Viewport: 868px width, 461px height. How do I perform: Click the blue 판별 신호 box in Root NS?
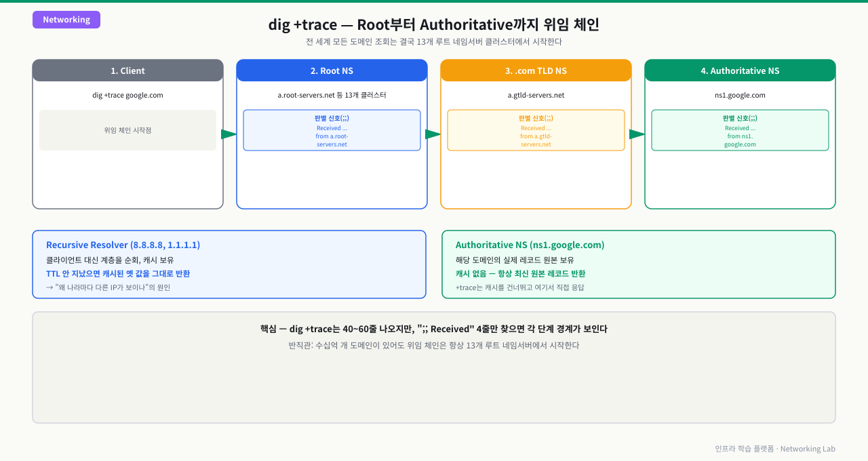click(x=332, y=130)
